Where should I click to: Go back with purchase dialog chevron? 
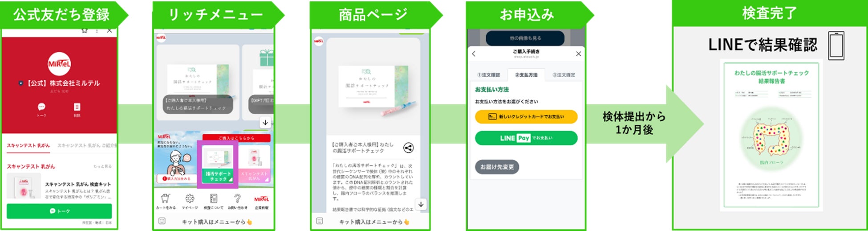[x=474, y=54]
